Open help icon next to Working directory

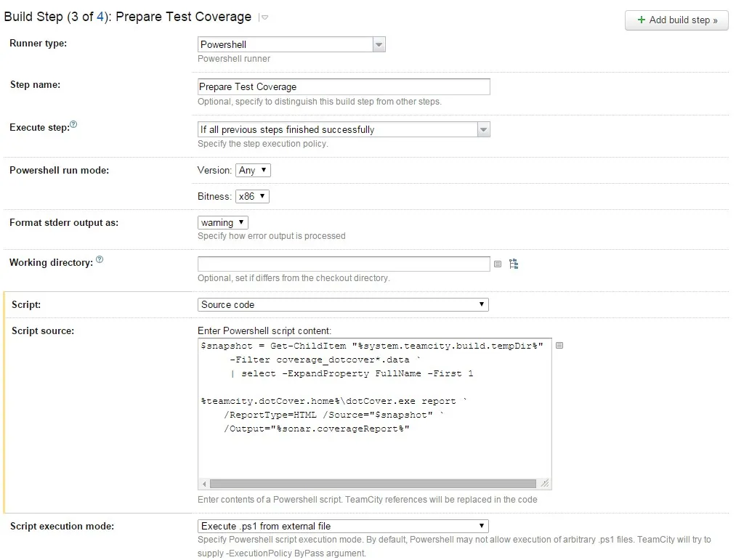tap(100, 259)
